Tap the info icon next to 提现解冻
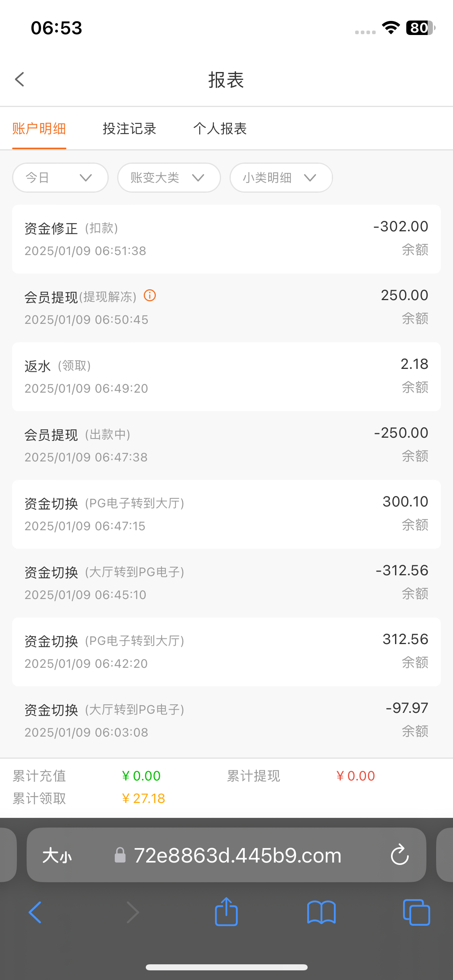453x980 pixels. [150, 296]
